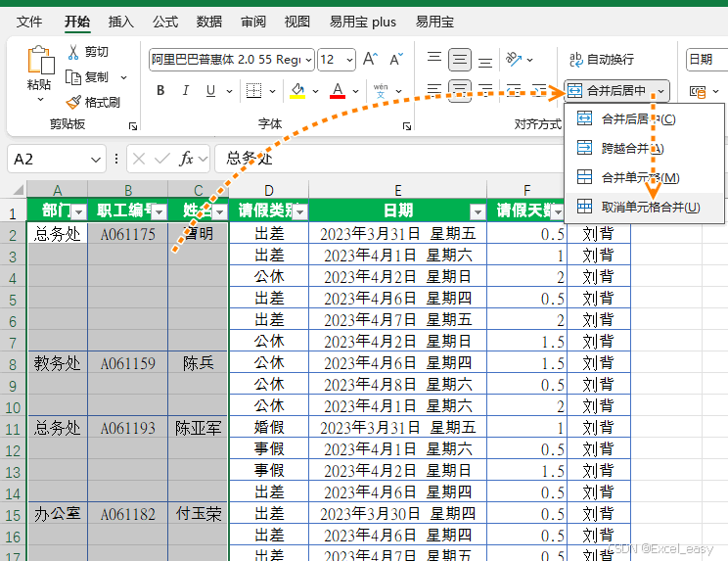
Task: Click the select-all corner triangle
Action: click(x=19, y=190)
